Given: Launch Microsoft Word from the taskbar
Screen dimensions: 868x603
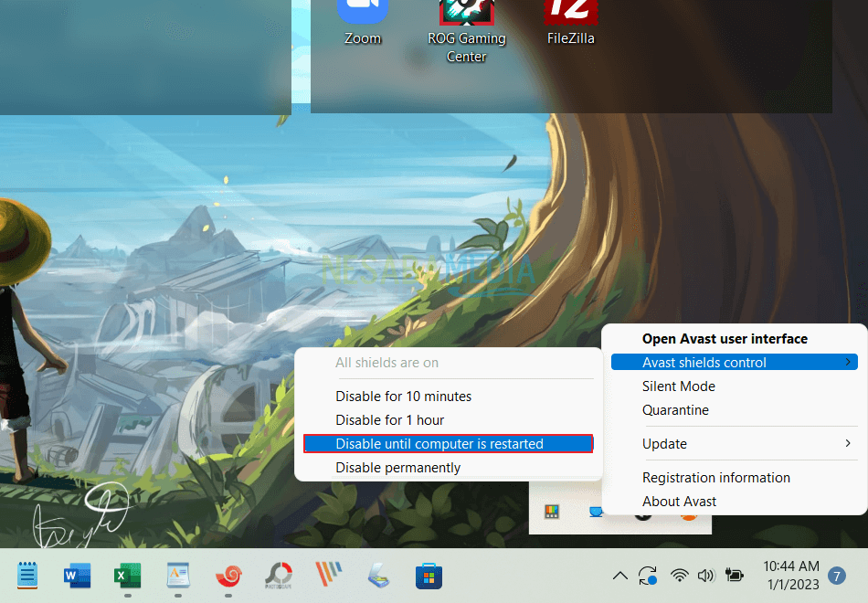Looking at the screenshot, I should (x=77, y=576).
